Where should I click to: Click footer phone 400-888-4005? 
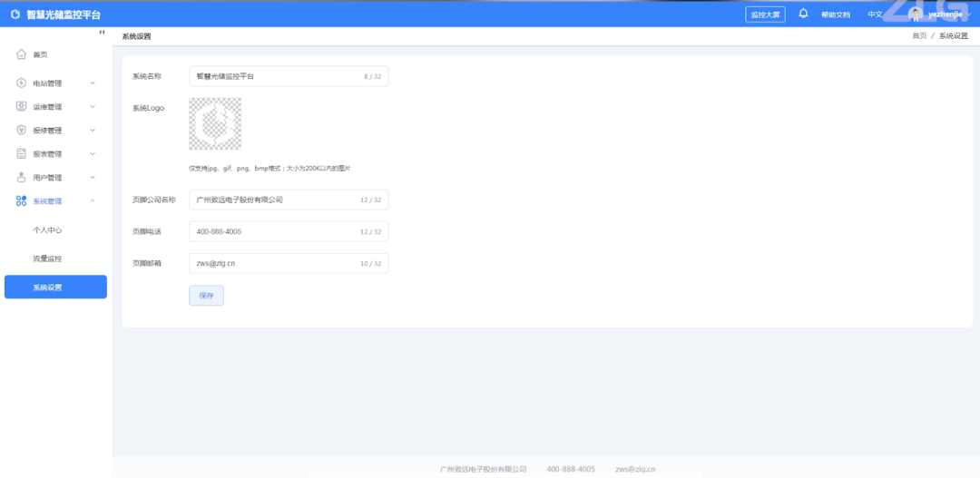pos(571,469)
